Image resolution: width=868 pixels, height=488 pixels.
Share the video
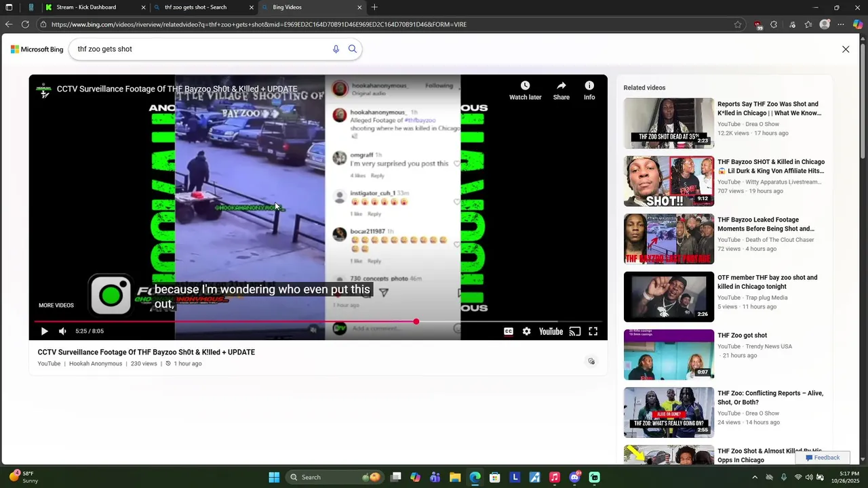(x=561, y=90)
